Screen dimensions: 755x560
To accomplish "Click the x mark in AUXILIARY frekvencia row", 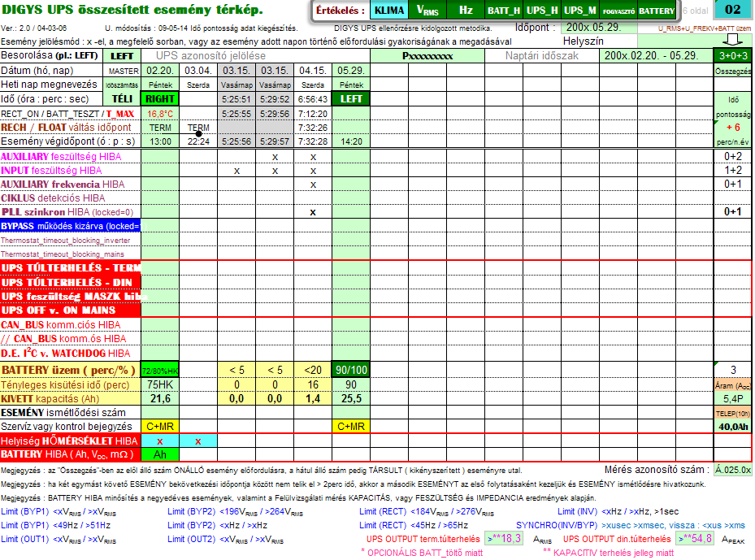I will point(313,184).
